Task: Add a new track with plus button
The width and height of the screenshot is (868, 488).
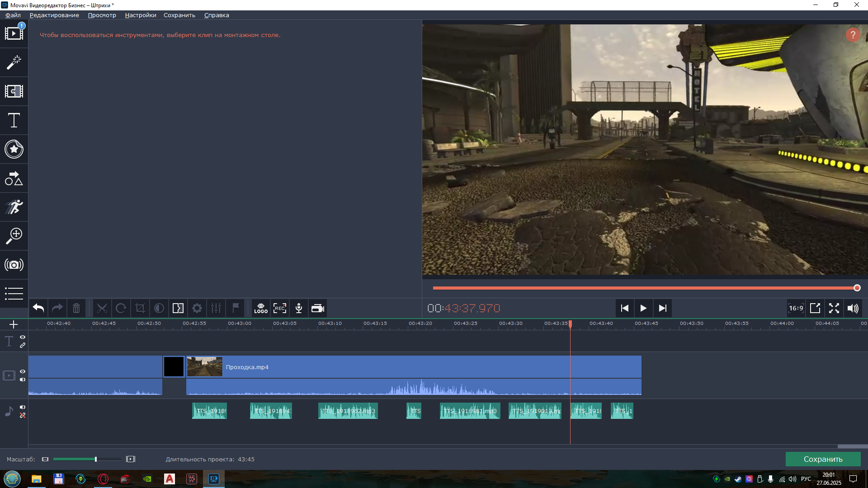Action: point(14,324)
